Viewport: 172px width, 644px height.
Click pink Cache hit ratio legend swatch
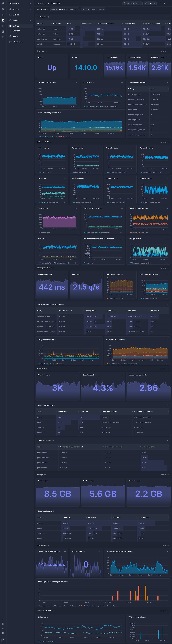click(x=39, y=233)
